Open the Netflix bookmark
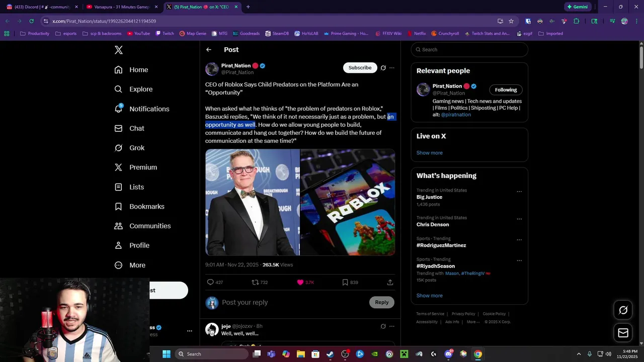This screenshot has height=362, width=644. coord(417,34)
